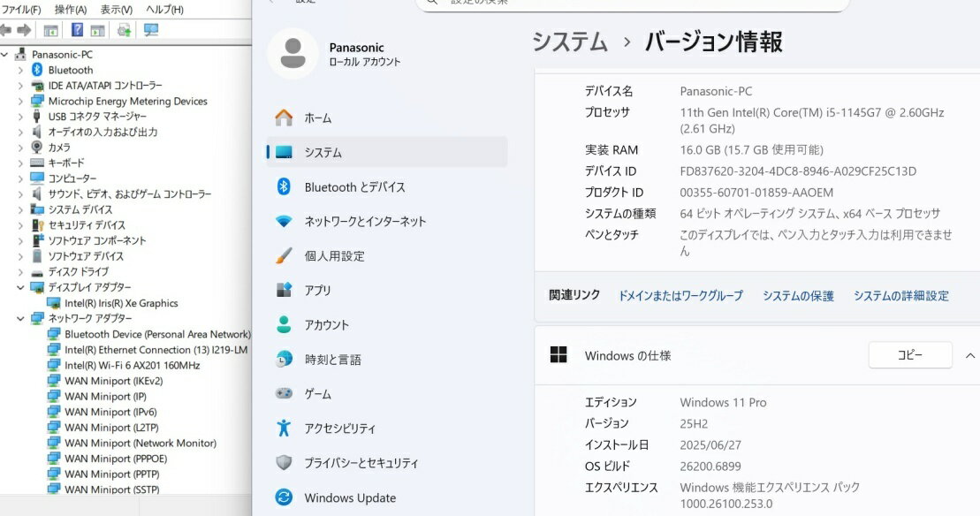980x516 pixels.
Task: Open 個人用設定 personalization settings
Action: (334, 256)
